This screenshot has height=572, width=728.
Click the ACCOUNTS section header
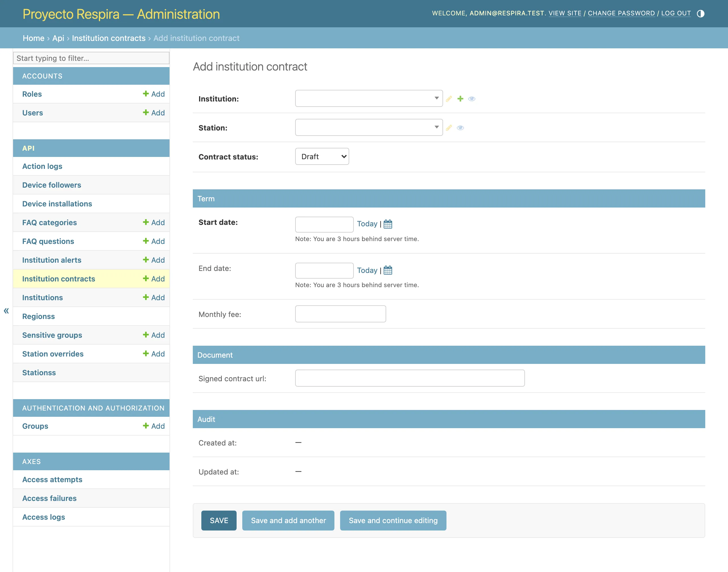tap(42, 76)
